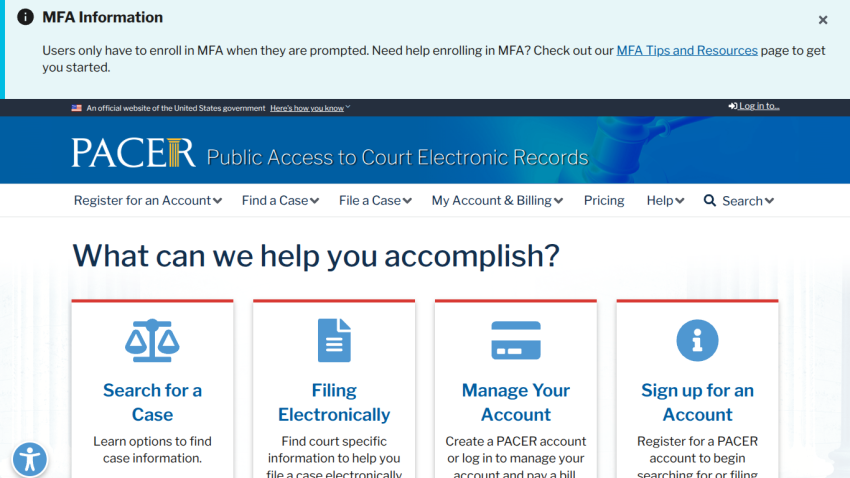Viewport: 850px width, 478px height.
Task: Open Filing Electronically heading link
Action: tap(334, 402)
